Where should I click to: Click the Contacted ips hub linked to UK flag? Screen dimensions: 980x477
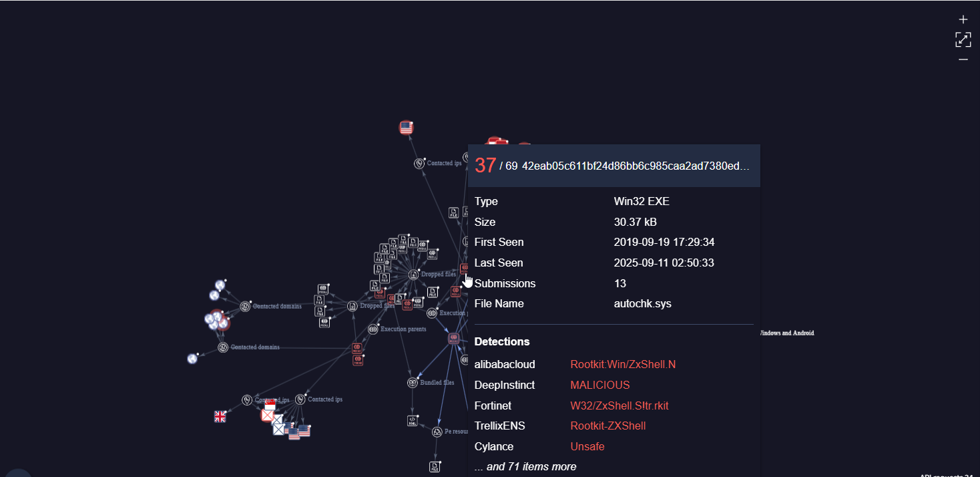pyautogui.click(x=247, y=400)
